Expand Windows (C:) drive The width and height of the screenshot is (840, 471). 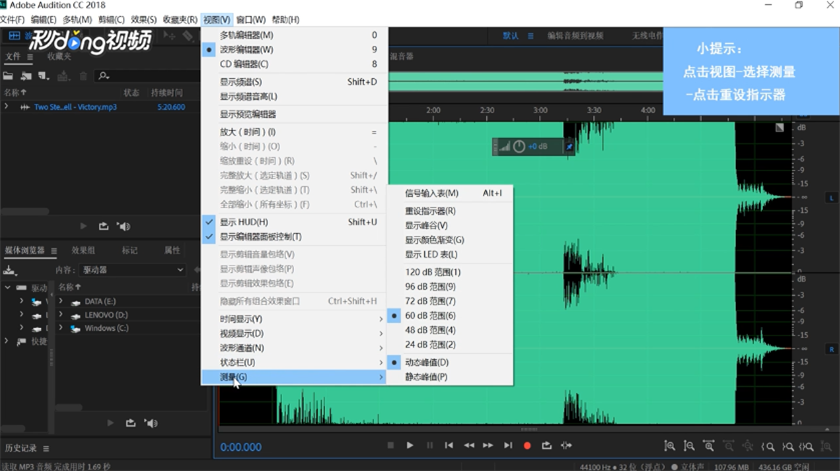pyautogui.click(x=61, y=328)
